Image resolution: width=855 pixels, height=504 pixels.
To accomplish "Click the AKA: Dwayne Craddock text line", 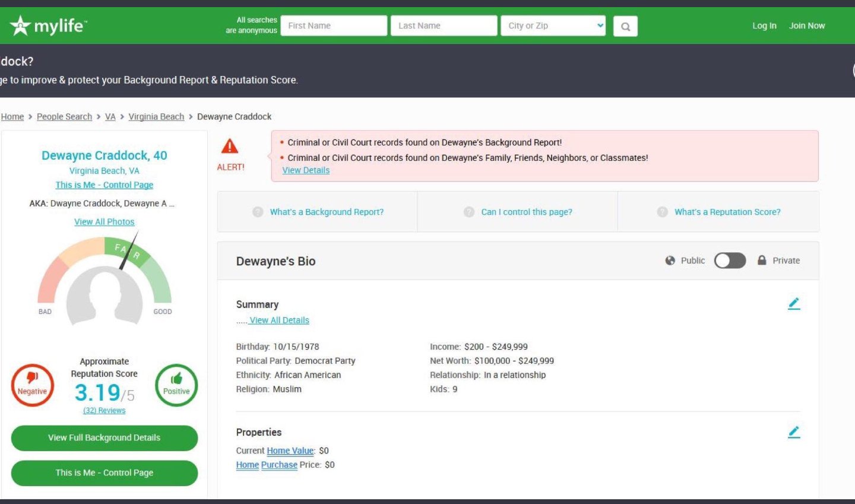I will 102,204.
